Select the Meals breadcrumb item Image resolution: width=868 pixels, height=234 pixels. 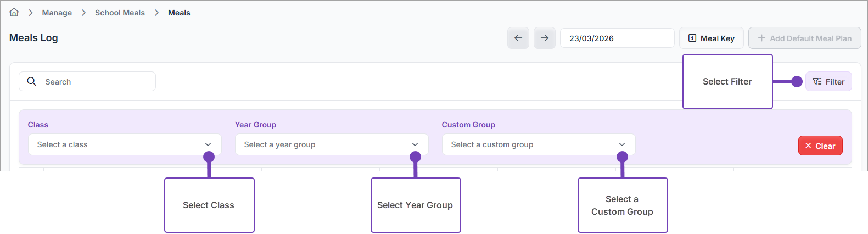point(179,13)
